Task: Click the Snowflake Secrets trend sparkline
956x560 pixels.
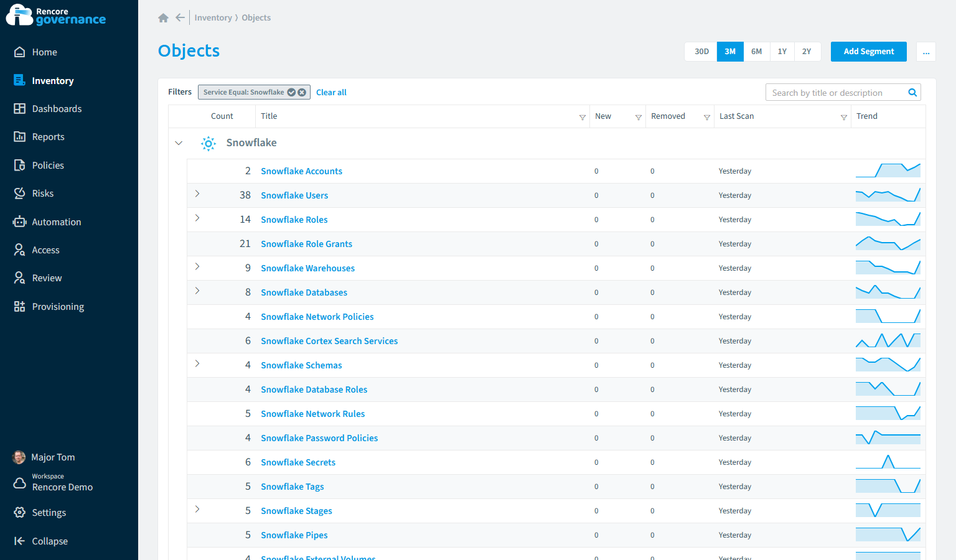Action: [888, 462]
